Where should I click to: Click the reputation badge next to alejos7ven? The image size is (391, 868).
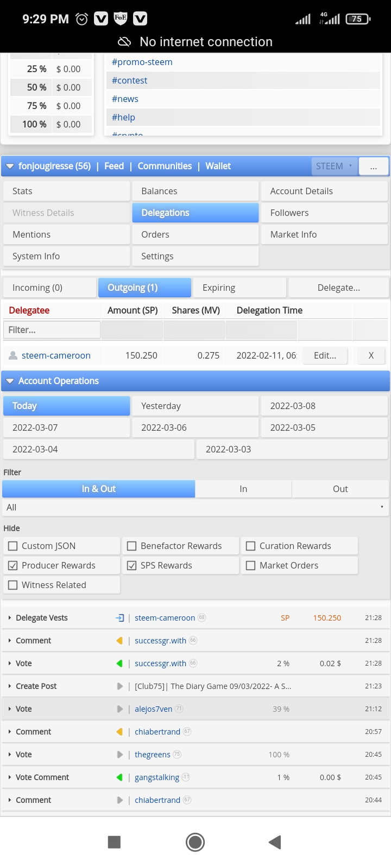[x=179, y=709]
